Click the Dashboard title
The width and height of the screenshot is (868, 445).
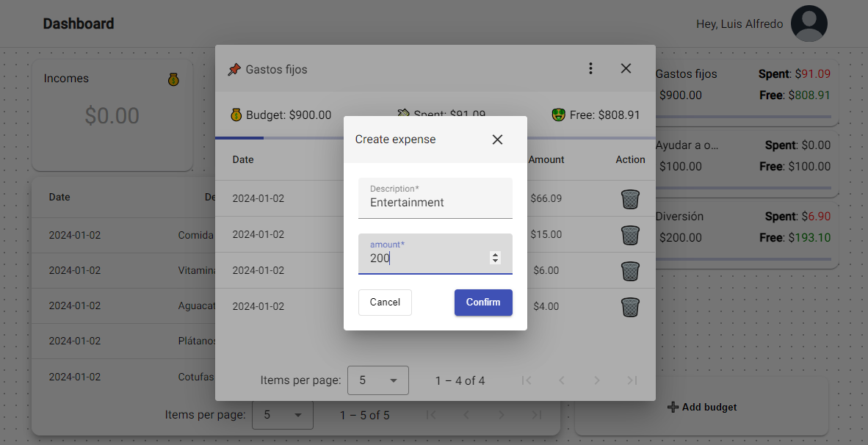point(79,23)
